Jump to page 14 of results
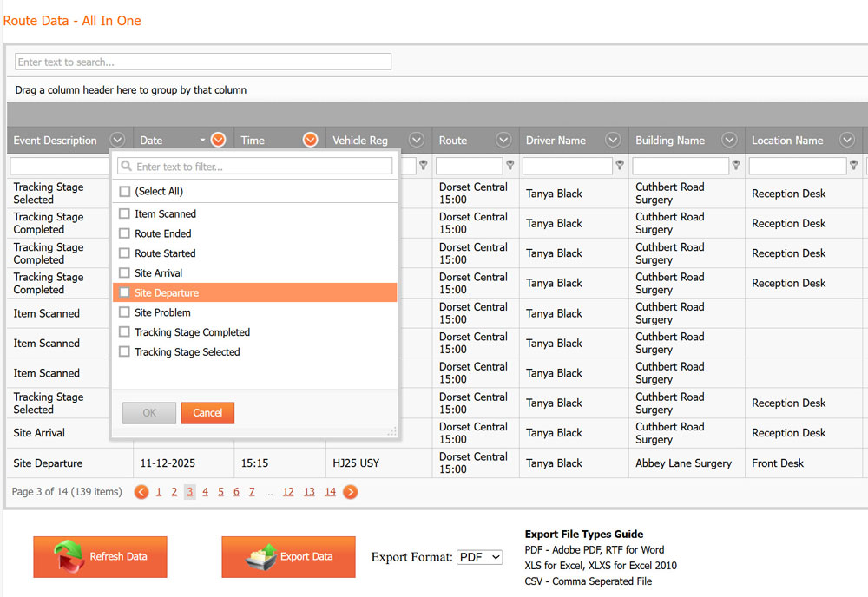 (330, 492)
